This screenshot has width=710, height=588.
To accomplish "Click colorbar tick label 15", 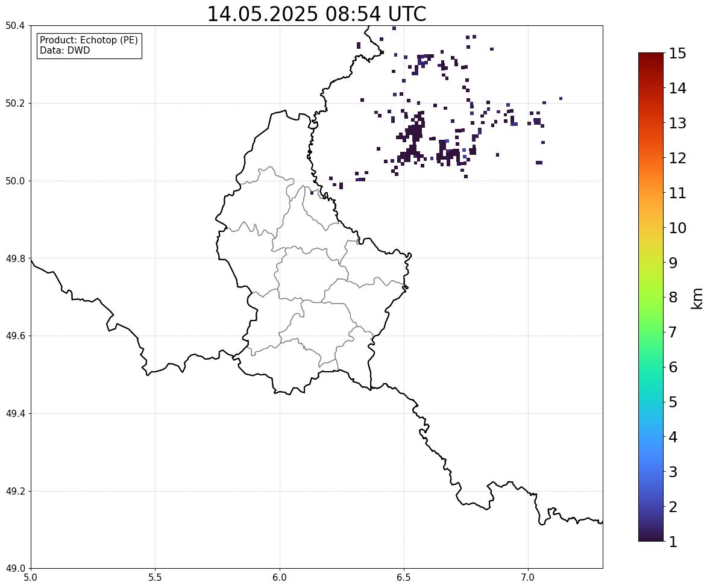I will click(x=677, y=54).
